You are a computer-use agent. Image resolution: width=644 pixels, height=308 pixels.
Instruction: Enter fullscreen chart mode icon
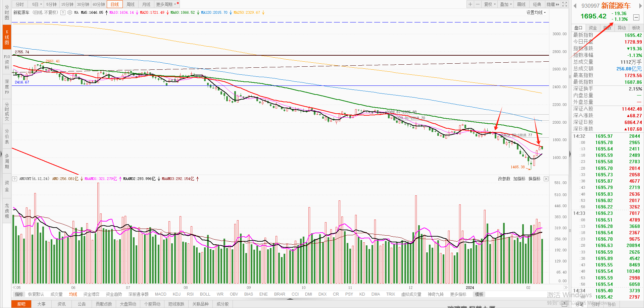[x=565, y=4]
